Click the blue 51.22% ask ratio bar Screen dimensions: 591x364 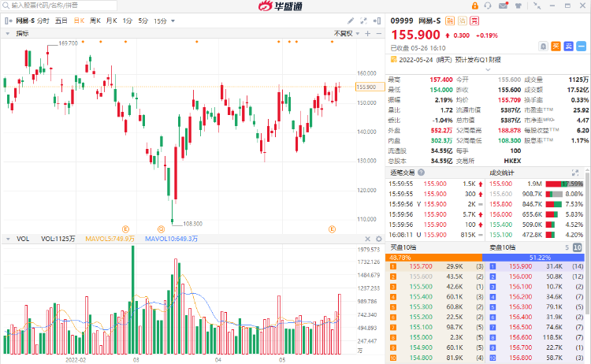tap(533, 258)
